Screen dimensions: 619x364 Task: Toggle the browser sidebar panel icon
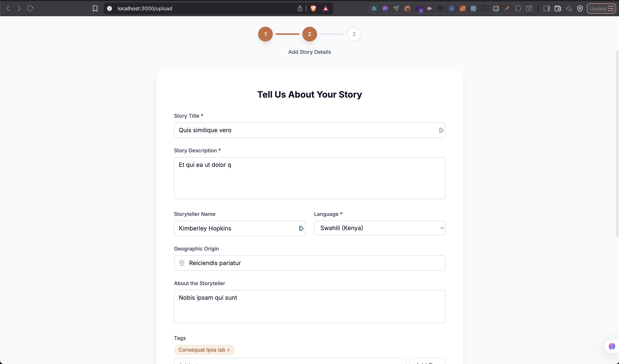click(x=547, y=9)
